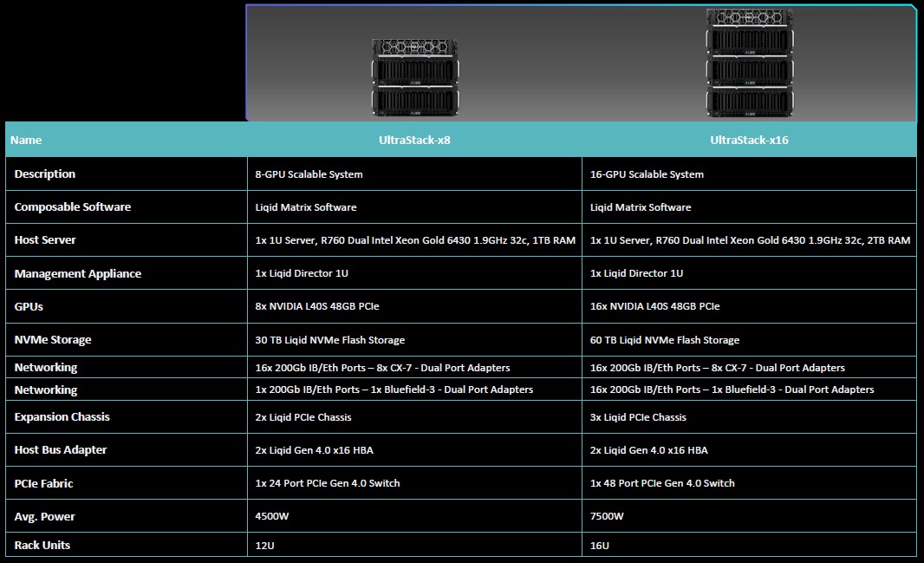This screenshot has width=924, height=563.
Task: Select the UltraStack-x16 column header
Action: tap(749, 140)
